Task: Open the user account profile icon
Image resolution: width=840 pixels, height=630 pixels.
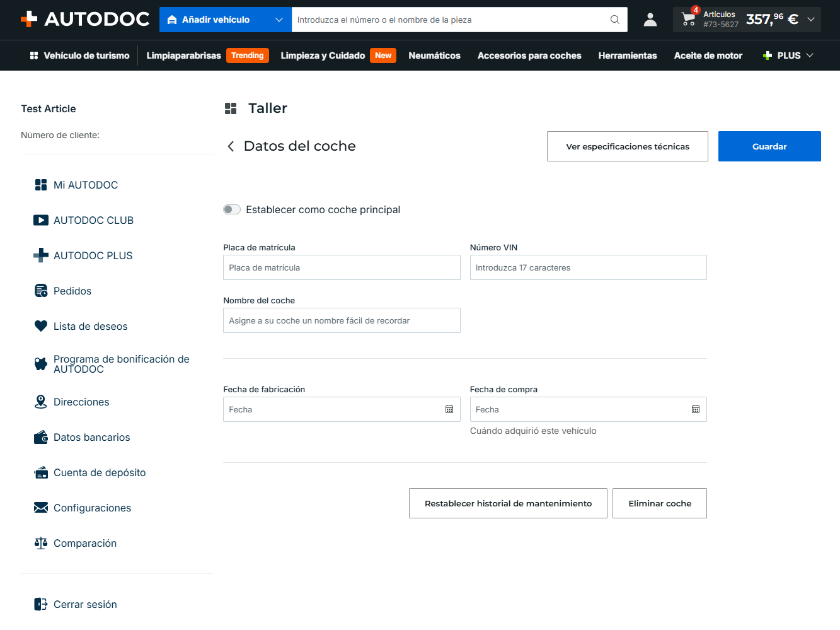Action: [x=650, y=20]
